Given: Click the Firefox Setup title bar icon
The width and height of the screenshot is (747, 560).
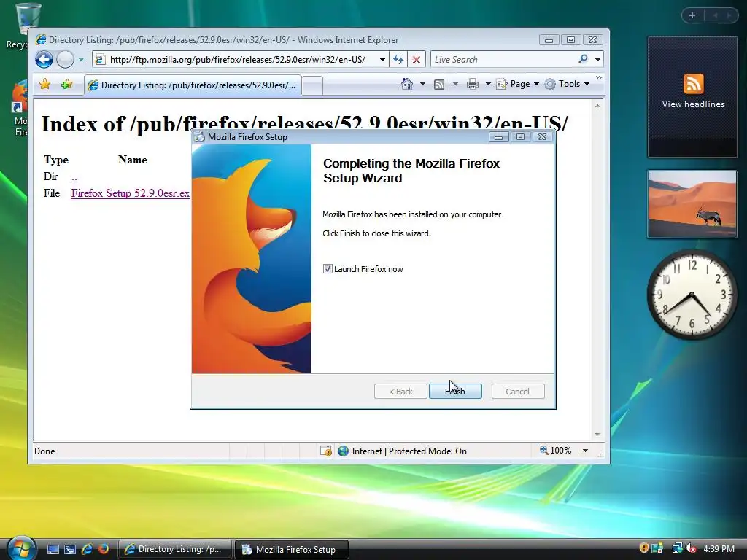Looking at the screenshot, I should coord(200,136).
